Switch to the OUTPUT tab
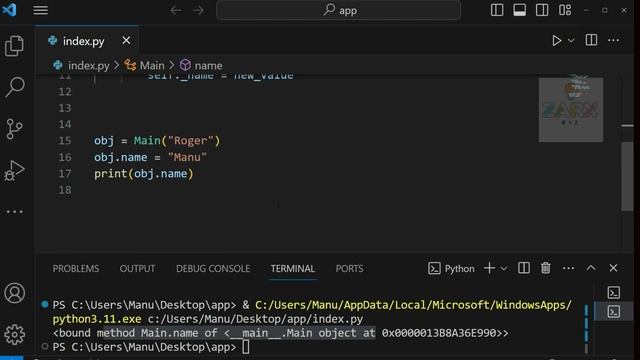This screenshot has width=640, height=360. pos(137,269)
